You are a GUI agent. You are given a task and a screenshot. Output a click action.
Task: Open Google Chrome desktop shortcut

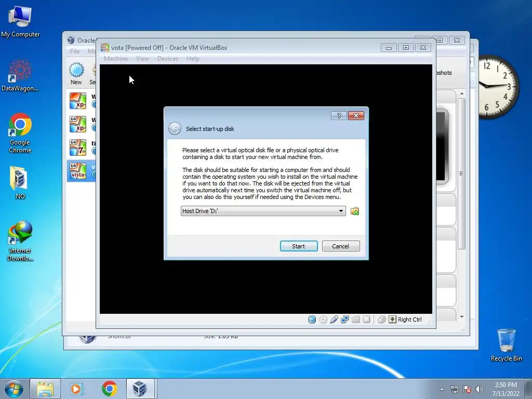(x=20, y=133)
